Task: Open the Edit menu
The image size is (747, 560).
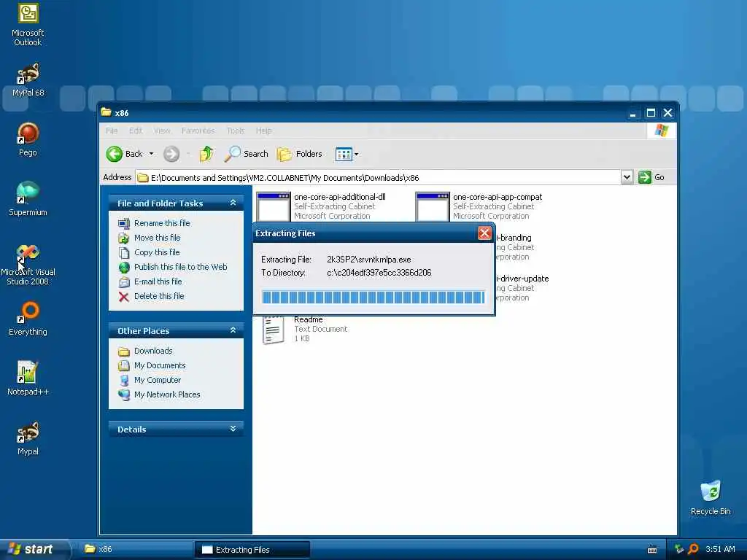Action: 136,131
